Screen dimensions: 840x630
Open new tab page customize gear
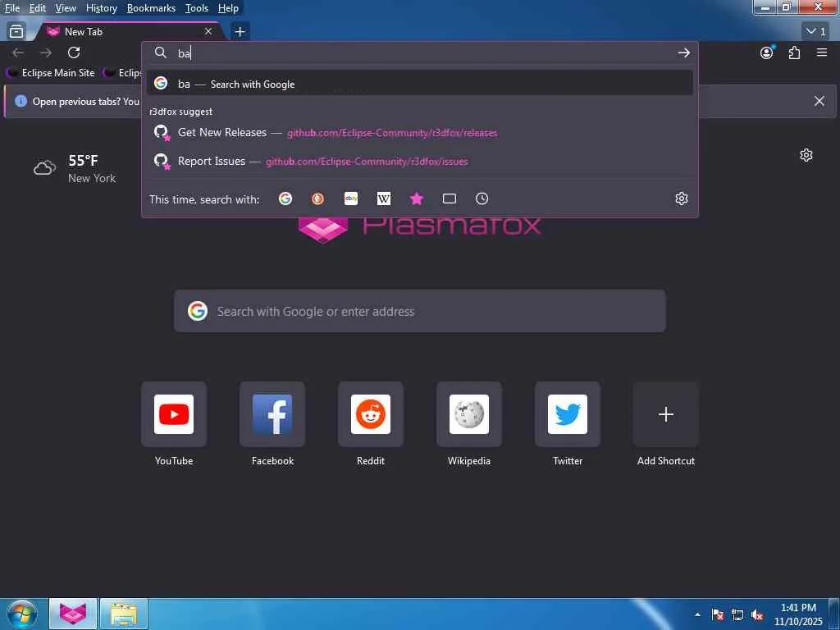(806, 155)
